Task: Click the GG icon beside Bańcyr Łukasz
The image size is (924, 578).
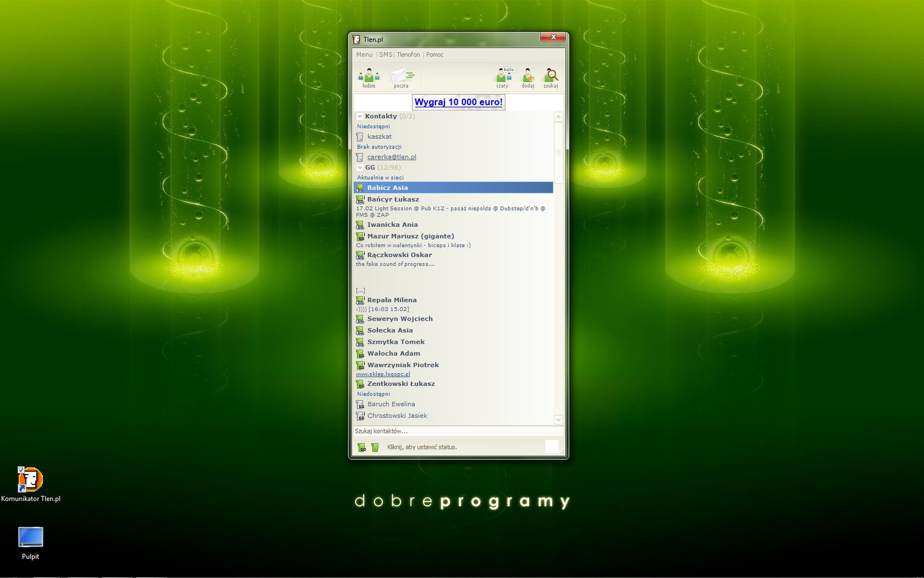Action: point(360,199)
